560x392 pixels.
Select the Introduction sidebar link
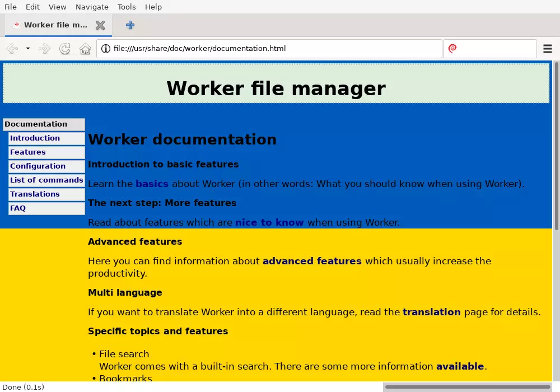(x=35, y=138)
